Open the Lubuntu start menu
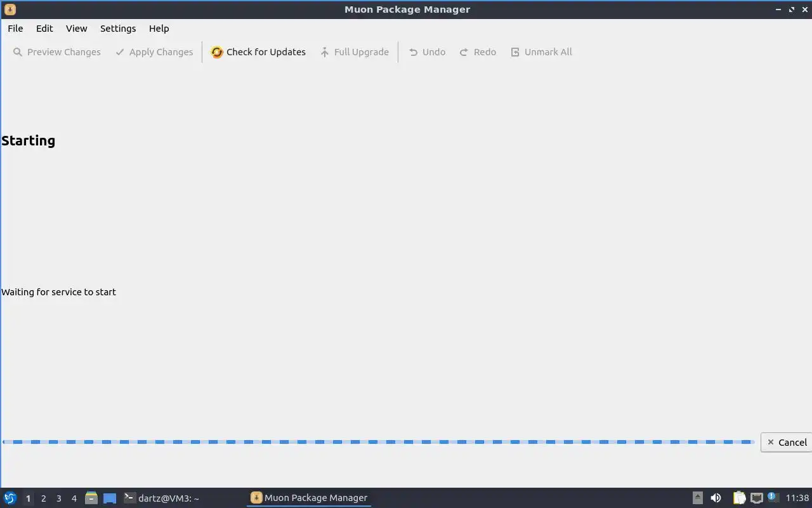This screenshot has width=812, height=508. [10, 498]
